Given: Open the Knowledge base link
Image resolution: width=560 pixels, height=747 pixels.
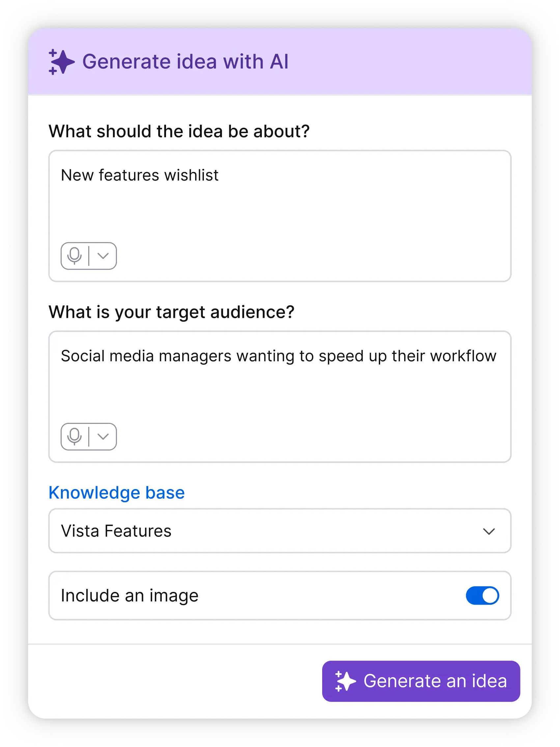Looking at the screenshot, I should pyautogui.click(x=117, y=493).
